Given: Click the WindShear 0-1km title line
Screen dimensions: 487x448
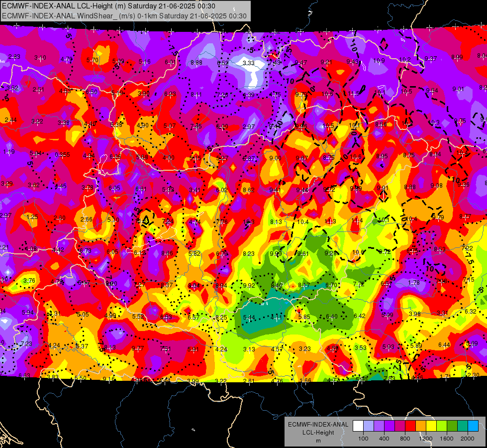Looking at the screenshot, I should coord(124,16).
